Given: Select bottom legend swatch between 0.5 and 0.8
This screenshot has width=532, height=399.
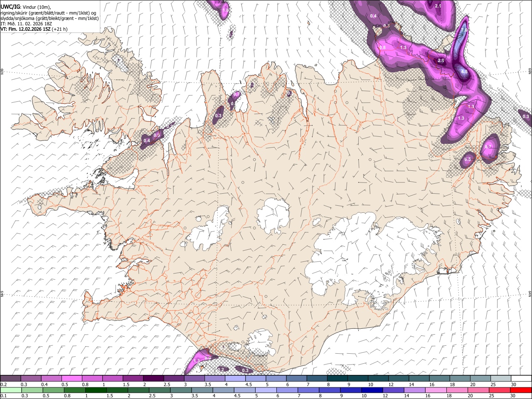Looking at the screenshot, I should (x=53, y=390).
